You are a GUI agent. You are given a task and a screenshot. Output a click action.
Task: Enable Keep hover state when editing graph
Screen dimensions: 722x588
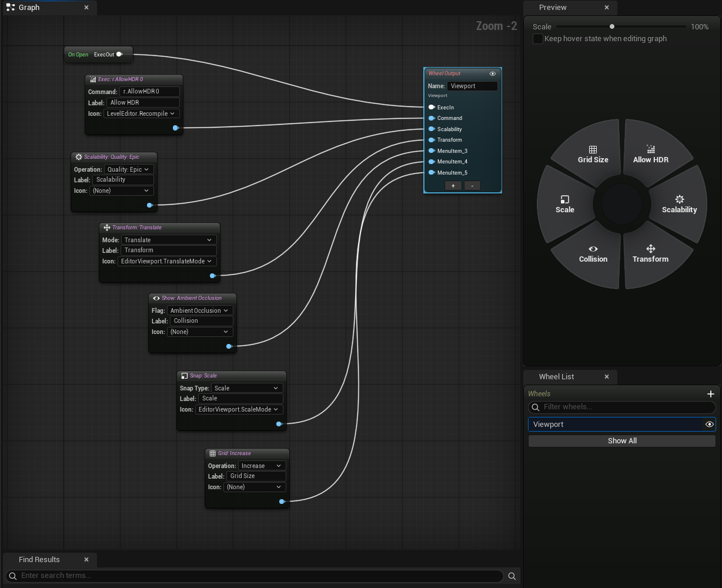pos(537,38)
